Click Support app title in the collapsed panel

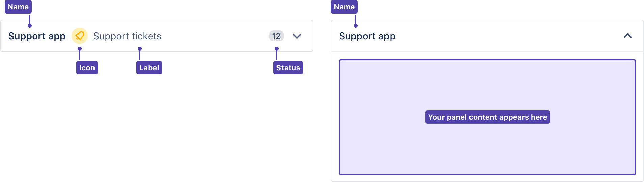click(37, 36)
